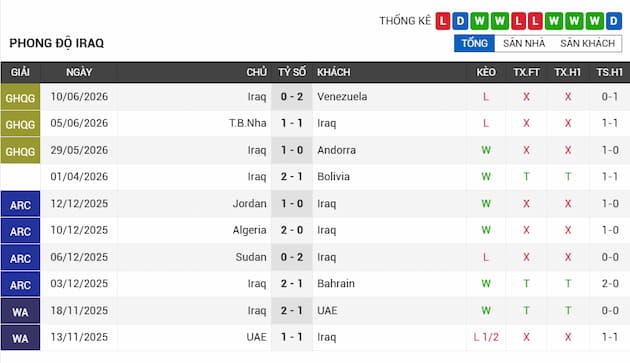
Task: Click the WA badge for 18/11/2025 match
Action: 20,311
